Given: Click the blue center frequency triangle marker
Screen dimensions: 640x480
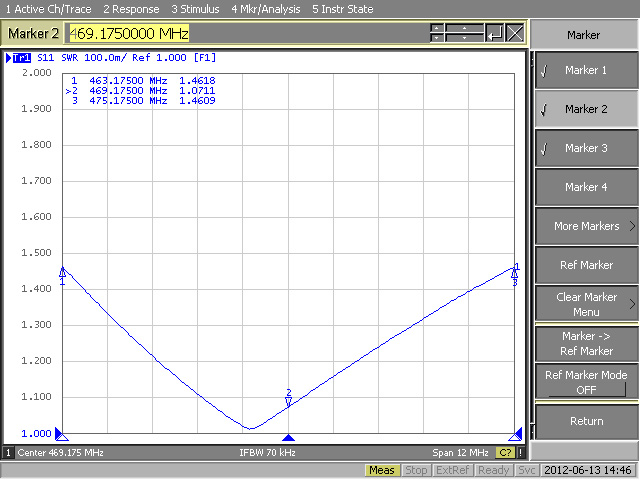Looking at the screenshot, I should point(288,438).
